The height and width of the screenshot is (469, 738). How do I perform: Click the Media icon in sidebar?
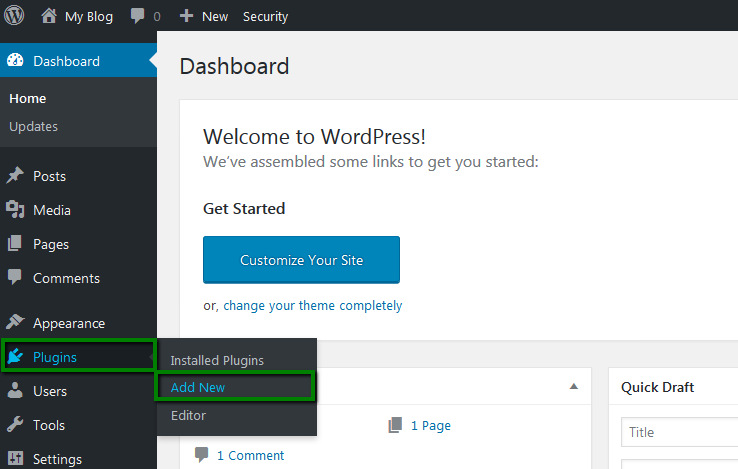tap(15, 210)
